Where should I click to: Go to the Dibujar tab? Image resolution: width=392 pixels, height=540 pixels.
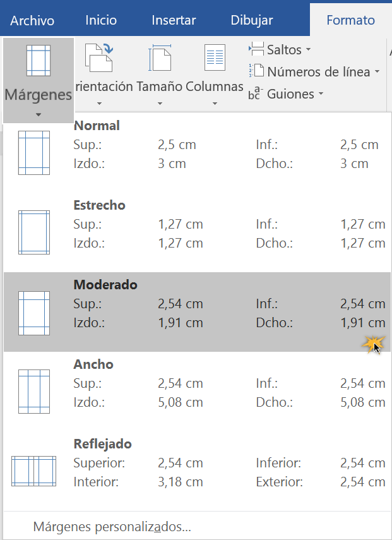[252, 20]
